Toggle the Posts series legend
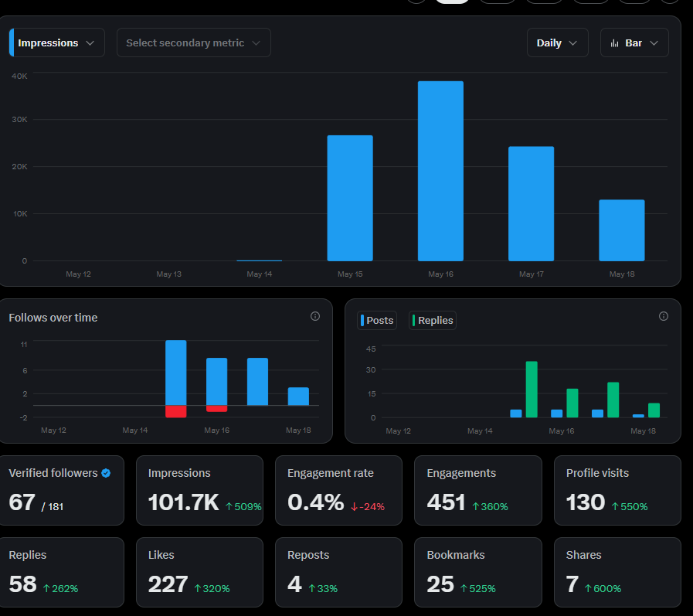This screenshot has width=693, height=616. click(377, 321)
